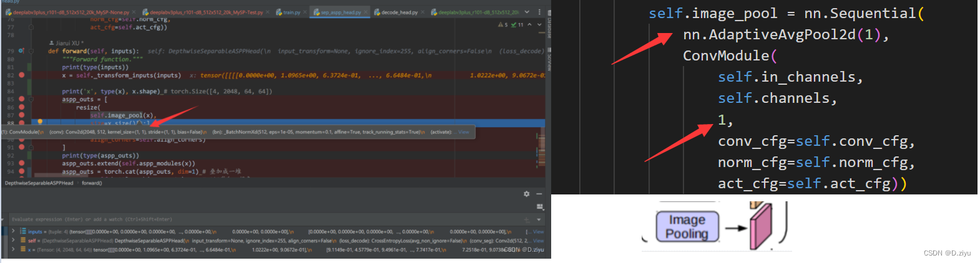Image resolution: width=980 pixels, height=263 pixels.
Task: Select the x Tensor variable row
Action: [278, 249]
